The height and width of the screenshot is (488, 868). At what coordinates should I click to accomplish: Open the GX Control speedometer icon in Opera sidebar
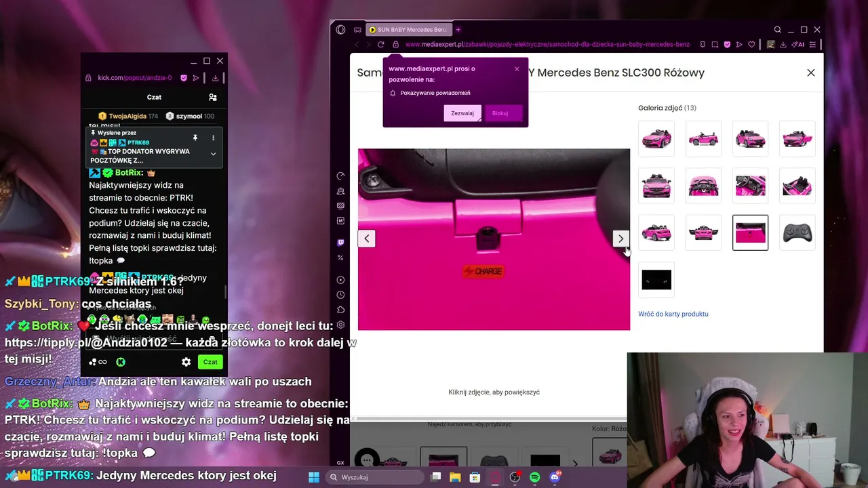[340, 176]
